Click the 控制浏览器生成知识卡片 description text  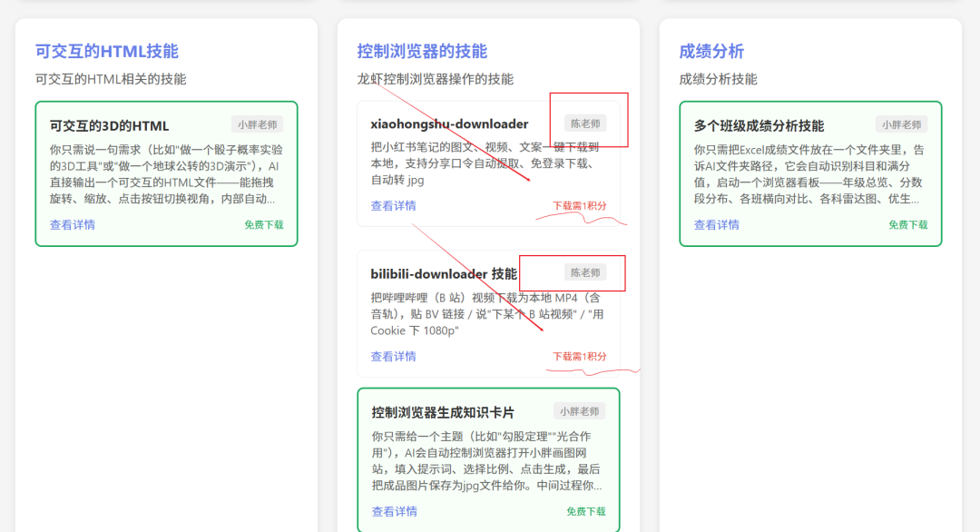487,460
